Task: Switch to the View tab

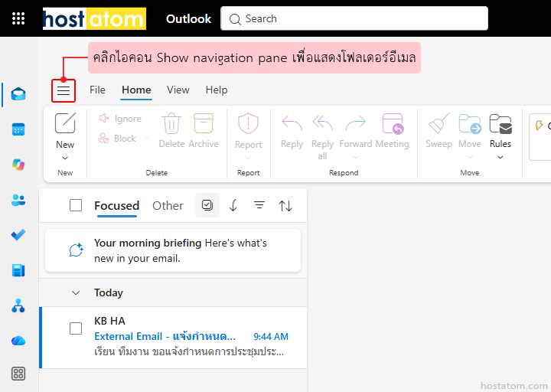Action: click(x=178, y=90)
